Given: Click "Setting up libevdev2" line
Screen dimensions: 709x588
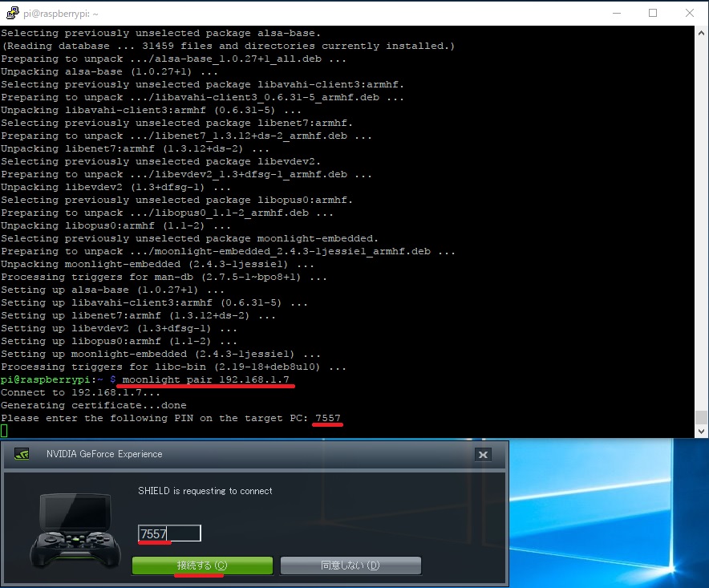Looking at the screenshot, I should point(119,328).
